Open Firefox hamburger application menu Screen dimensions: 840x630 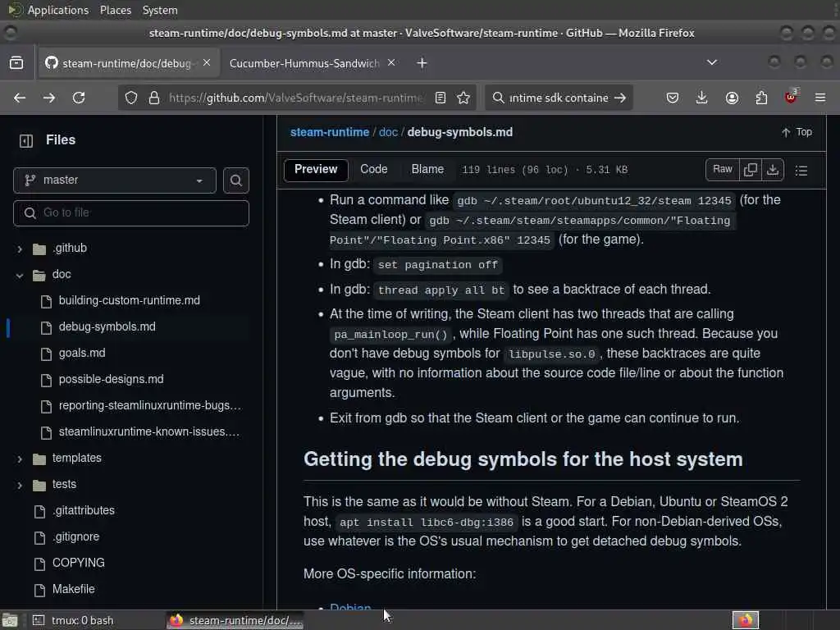(x=820, y=98)
